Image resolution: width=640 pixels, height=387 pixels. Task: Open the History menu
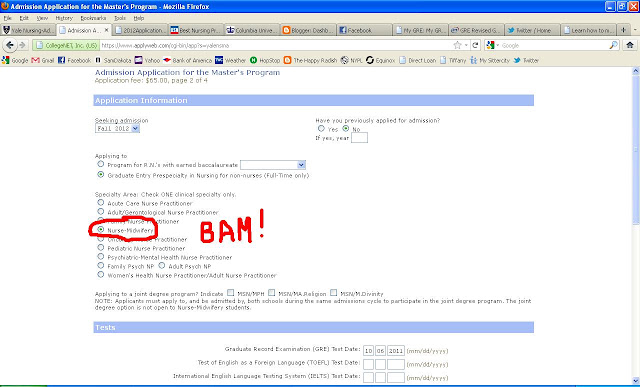tap(64, 18)
